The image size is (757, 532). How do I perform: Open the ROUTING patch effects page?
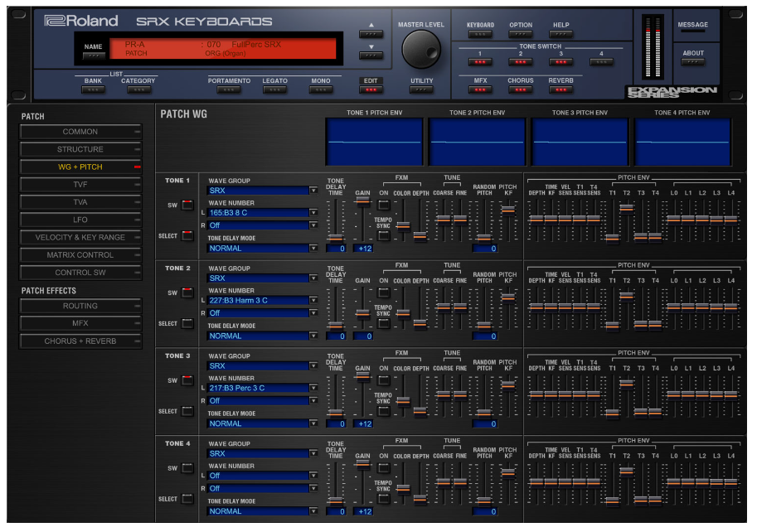click(80, 306)
